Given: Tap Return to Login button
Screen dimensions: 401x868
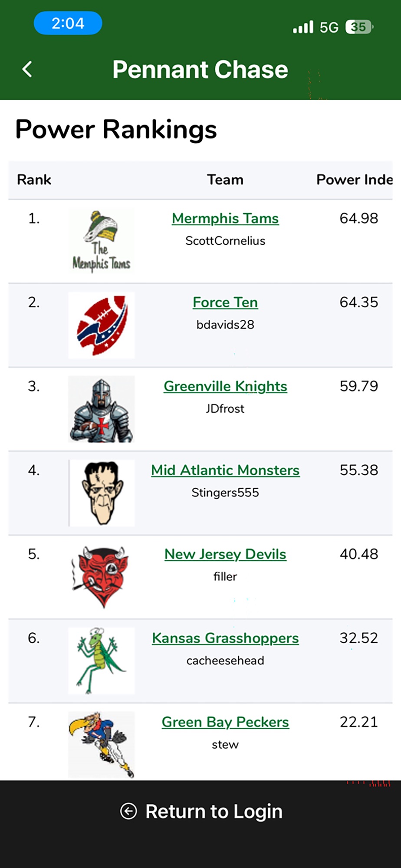Looking at the screenshot, I should point(201,811).
